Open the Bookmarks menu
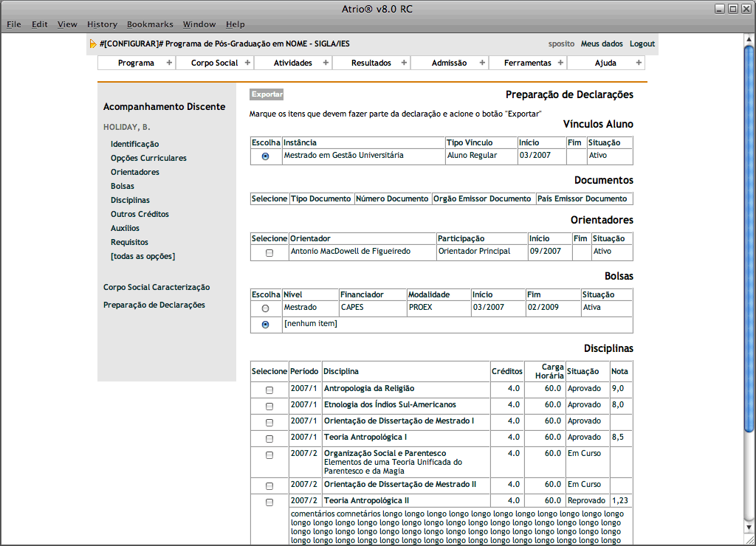 (x=150, y=24)
